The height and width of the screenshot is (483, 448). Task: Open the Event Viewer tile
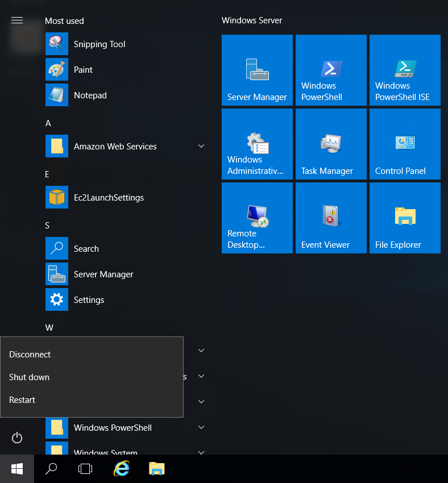(331, 218)
